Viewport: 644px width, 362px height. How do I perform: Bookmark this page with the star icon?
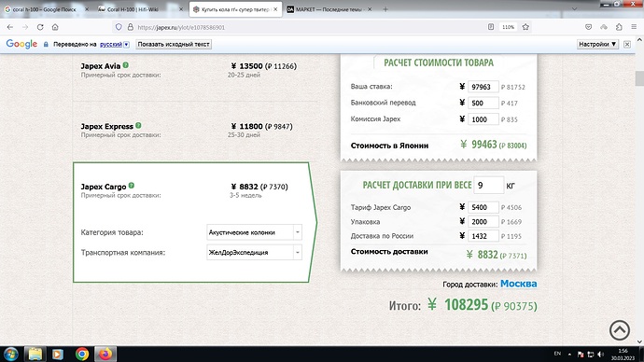point(525,27)
